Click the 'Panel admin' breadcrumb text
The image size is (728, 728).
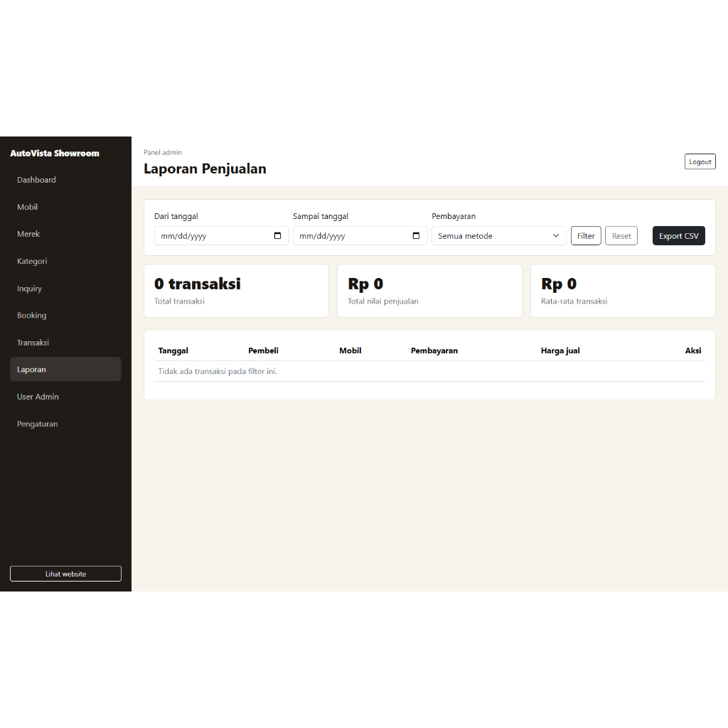163,152
